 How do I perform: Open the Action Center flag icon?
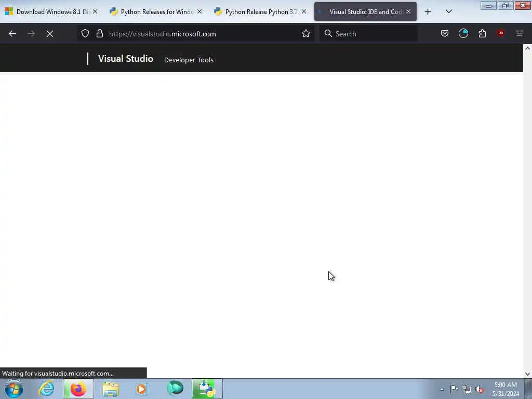tap(454, 389)
